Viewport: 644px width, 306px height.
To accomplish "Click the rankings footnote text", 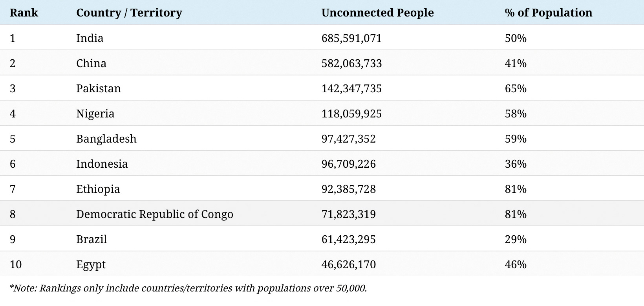I will (188, 288).
